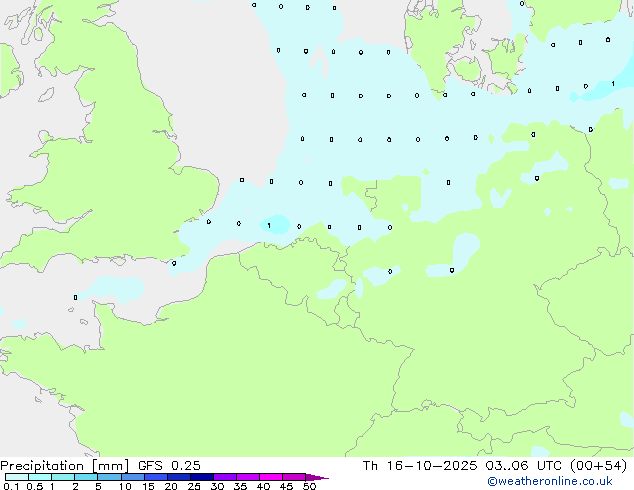
Task: Click the 1–2 mm legend color swatch
Action: pyautogui.click(x=63, y=477)
